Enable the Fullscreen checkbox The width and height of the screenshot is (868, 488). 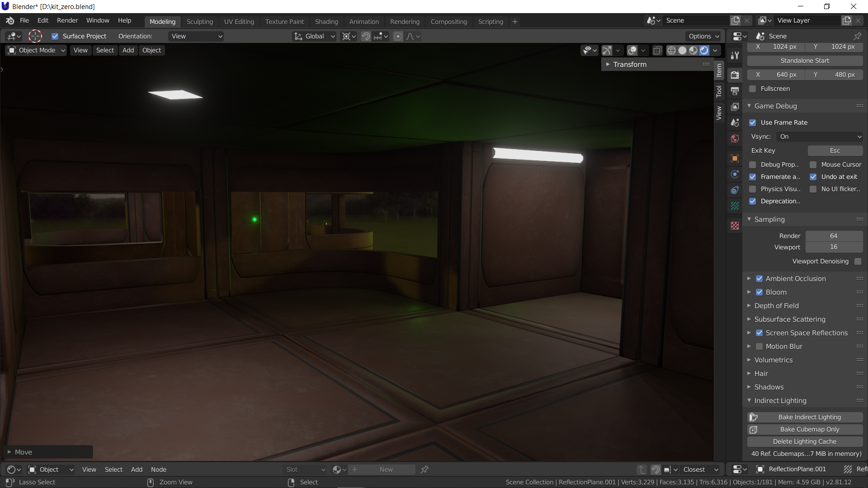753,89
